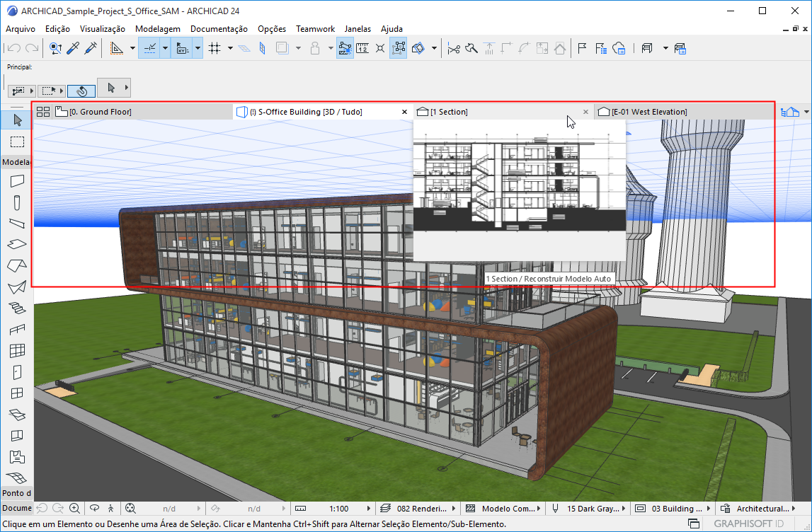Screen dimensions: 812x532
Task: Click the GRAPHISOFT ID button
Action: [748, 524]
